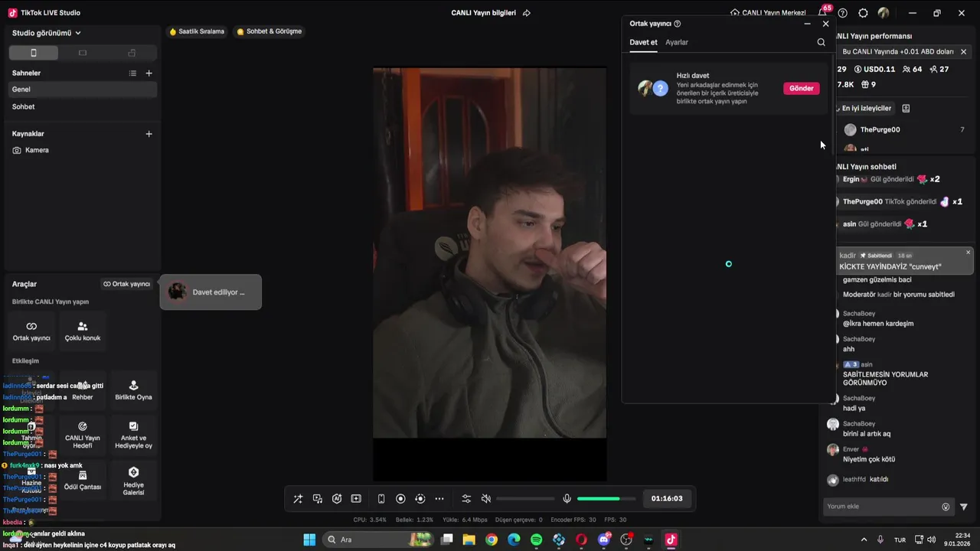Switch to the Davet et tab
This screenshot has width=980, height=551.
click(643, 42)
